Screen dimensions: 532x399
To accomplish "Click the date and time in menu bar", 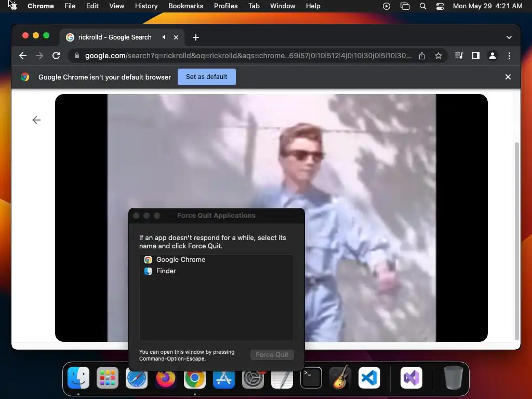I will pyautogui.click(x=487, y=6).
